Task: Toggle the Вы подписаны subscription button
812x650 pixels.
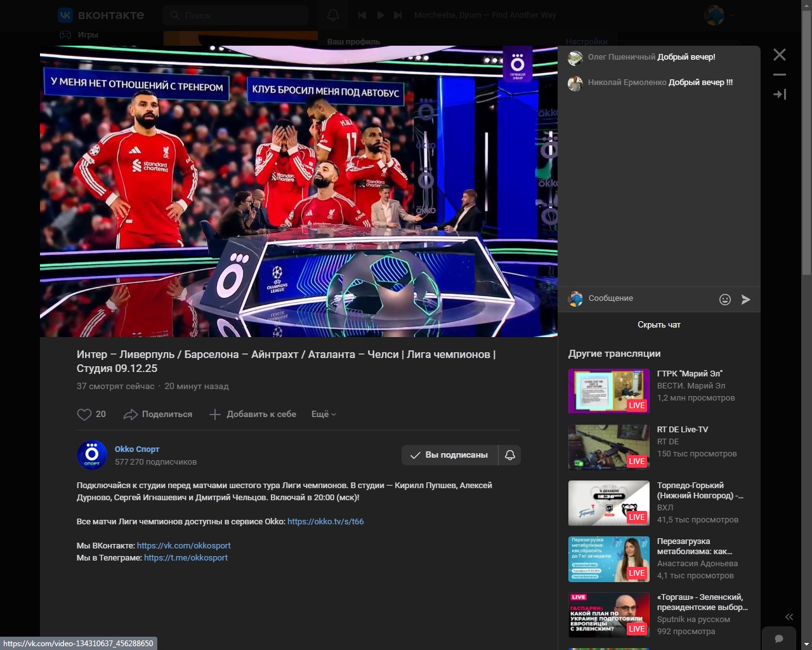Action: click(450, 455)
